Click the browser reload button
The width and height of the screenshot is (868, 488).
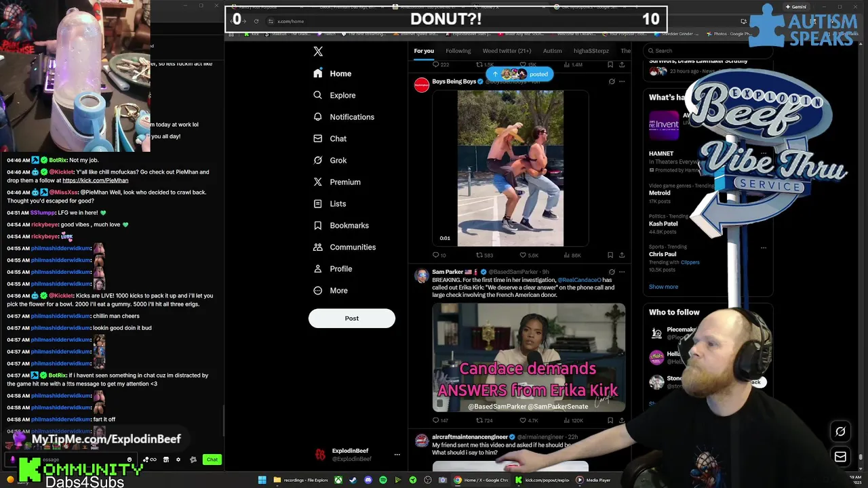(256, 21)
